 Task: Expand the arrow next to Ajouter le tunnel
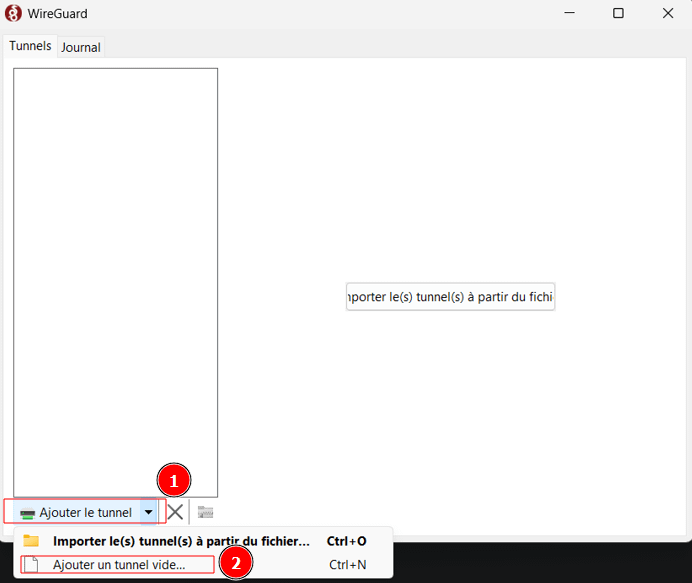149,512
